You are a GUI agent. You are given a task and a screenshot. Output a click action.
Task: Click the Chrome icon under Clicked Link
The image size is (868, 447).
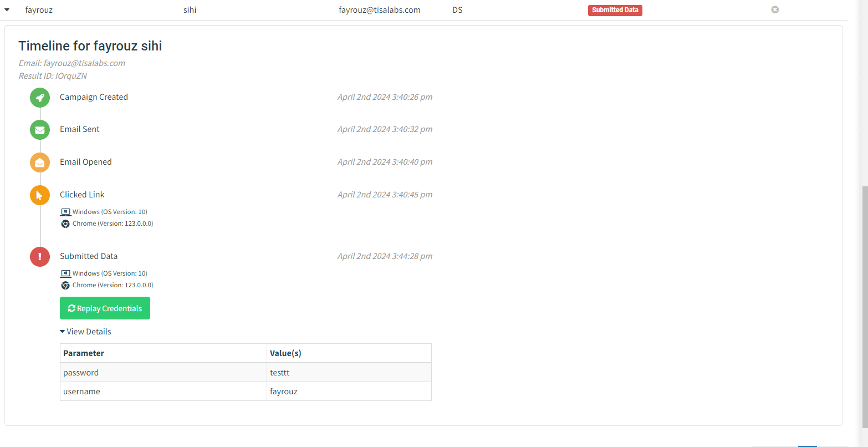click(x=65, y=223)
